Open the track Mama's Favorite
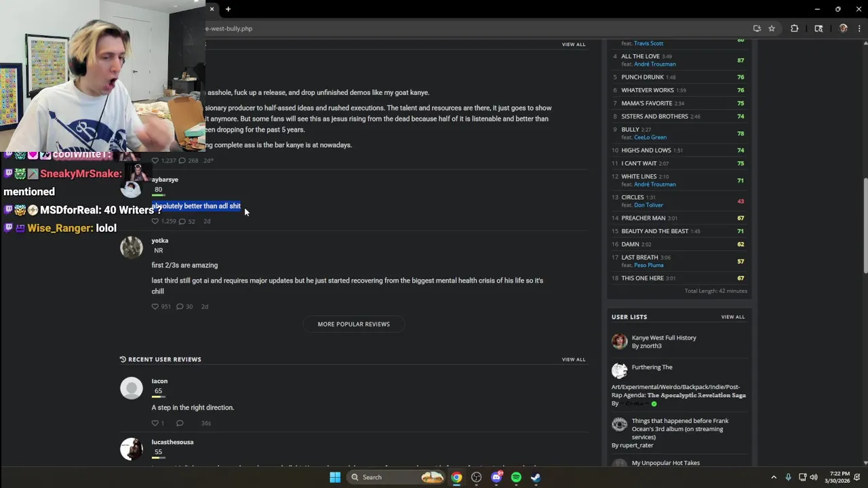868x488 pixels. pos(647,103)
